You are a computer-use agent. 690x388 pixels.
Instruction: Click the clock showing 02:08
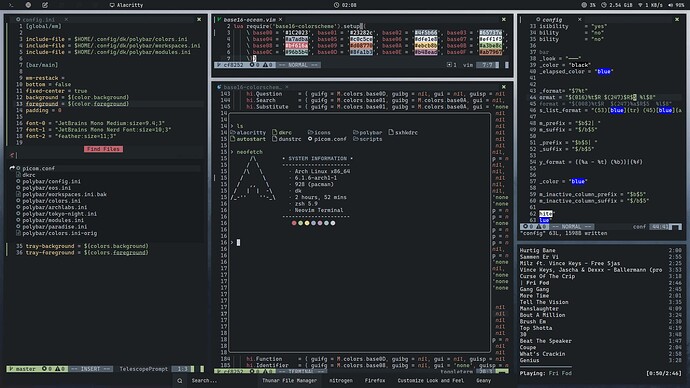(345, 5)
